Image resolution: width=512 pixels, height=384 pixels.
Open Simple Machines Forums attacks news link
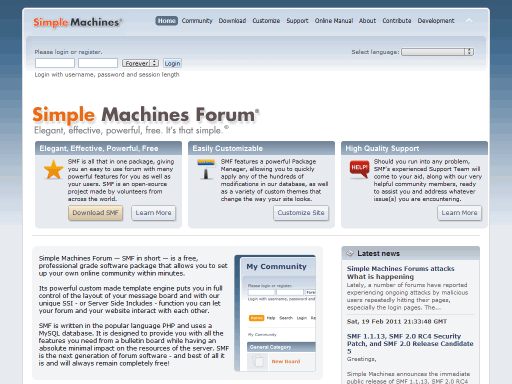tap(400, 272)
